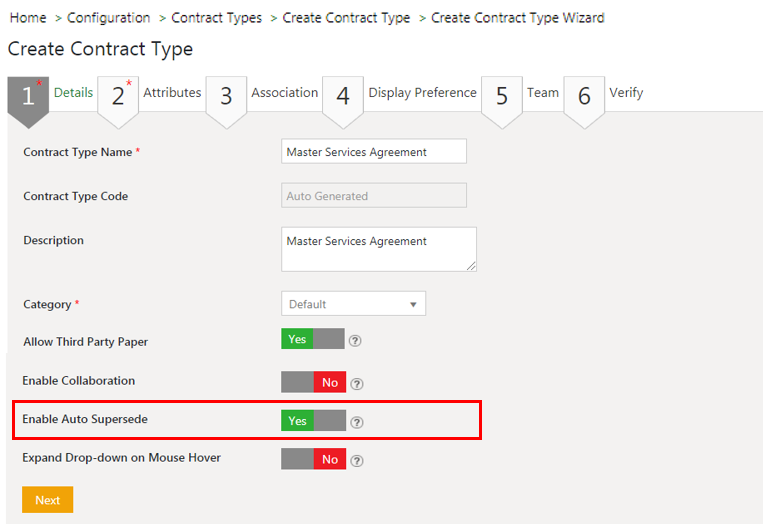Click the orange Next button
This screenshot has width=763, height=527.
pos(47,500)
